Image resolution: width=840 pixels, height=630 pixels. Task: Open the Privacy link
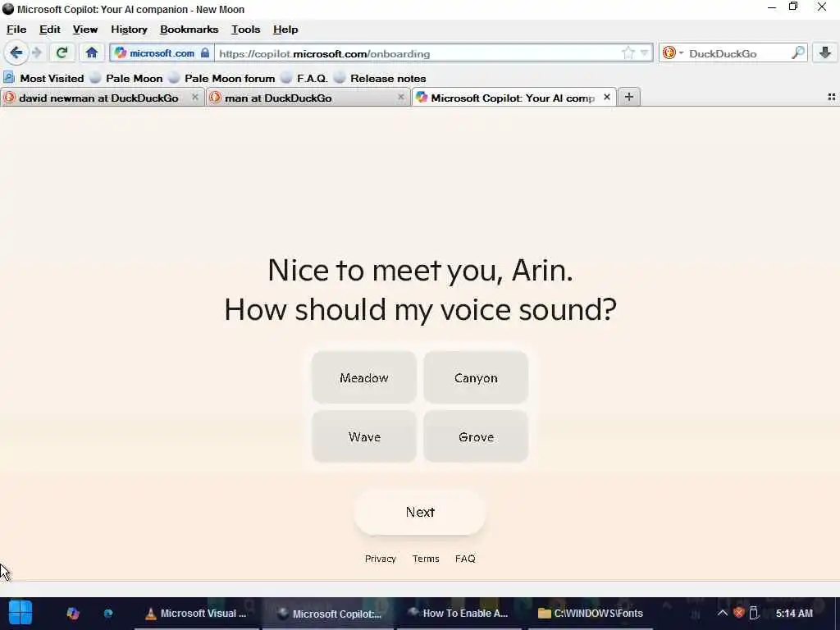coord(381,559)
